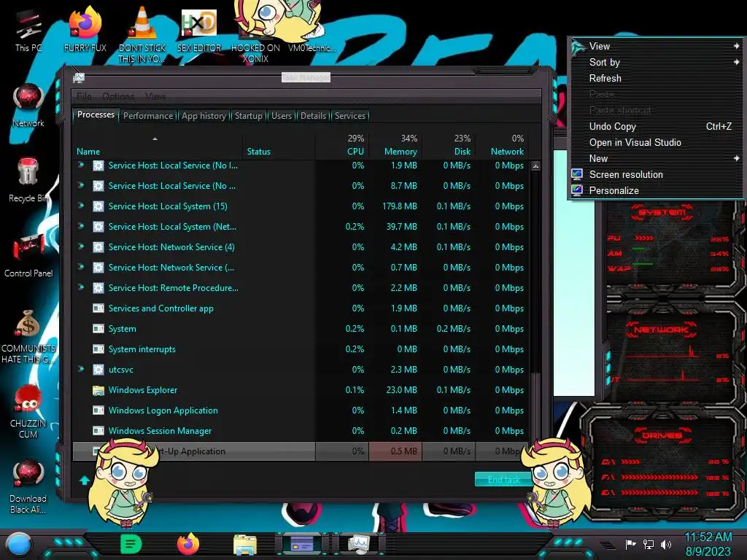Click the Task Manager title bar icon
Viewport: 747px width, 560px height.
pos(79,77)
